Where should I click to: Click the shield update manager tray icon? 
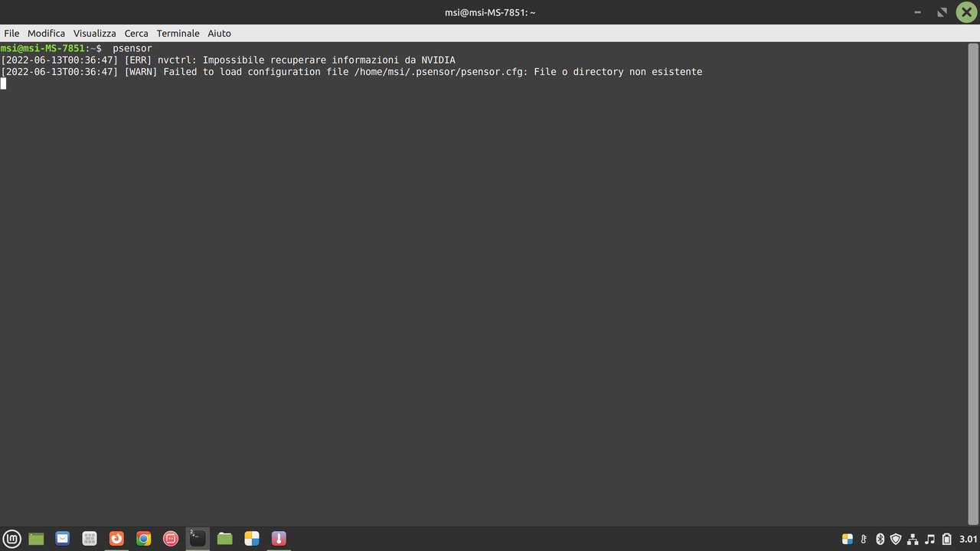pos(896,539)
